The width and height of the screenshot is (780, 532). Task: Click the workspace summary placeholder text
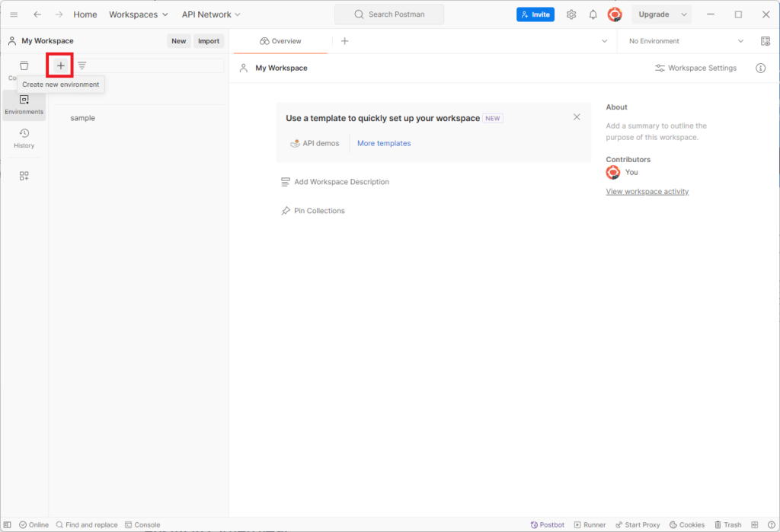point(656,132)
